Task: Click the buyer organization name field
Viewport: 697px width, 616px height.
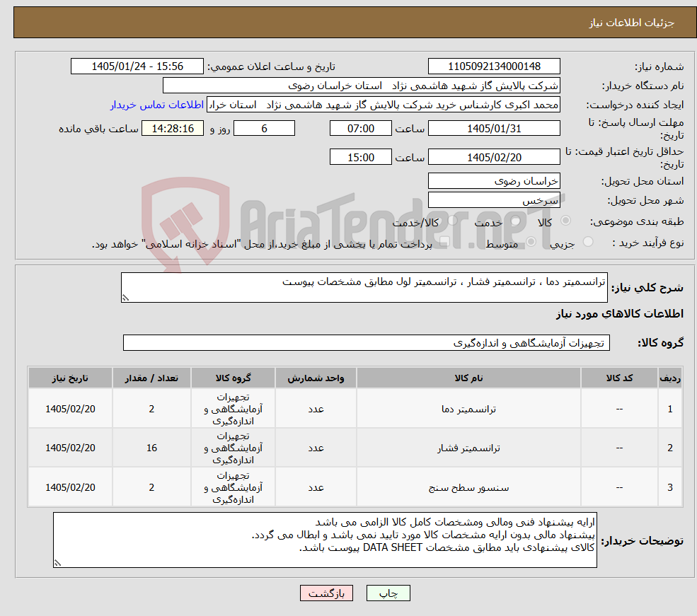Action: click(362, 86)
